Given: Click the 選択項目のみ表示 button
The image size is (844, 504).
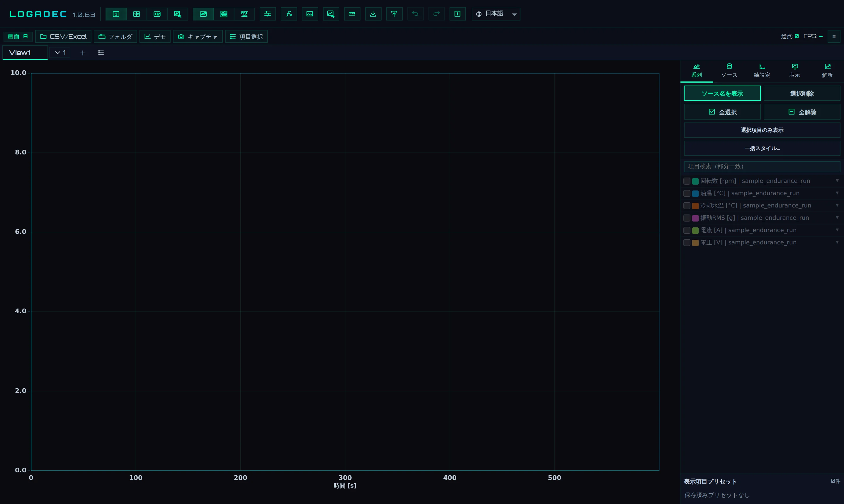Looking at the screenshot, I should (762, 130).
